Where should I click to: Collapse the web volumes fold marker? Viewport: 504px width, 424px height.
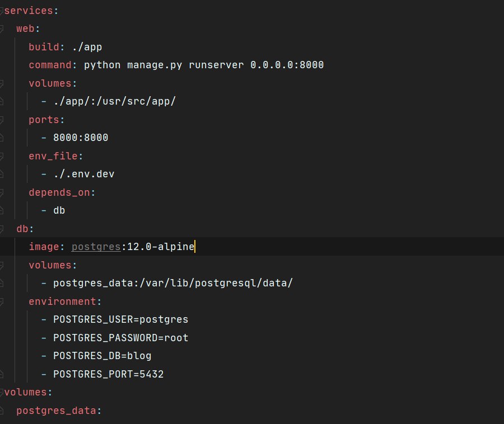tap(1, 84)
